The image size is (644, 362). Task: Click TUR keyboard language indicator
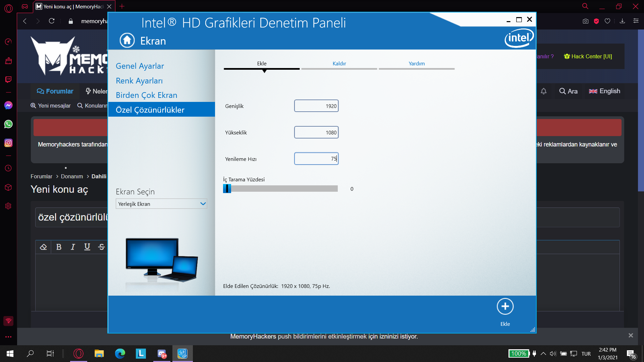(x=586, y=354)
